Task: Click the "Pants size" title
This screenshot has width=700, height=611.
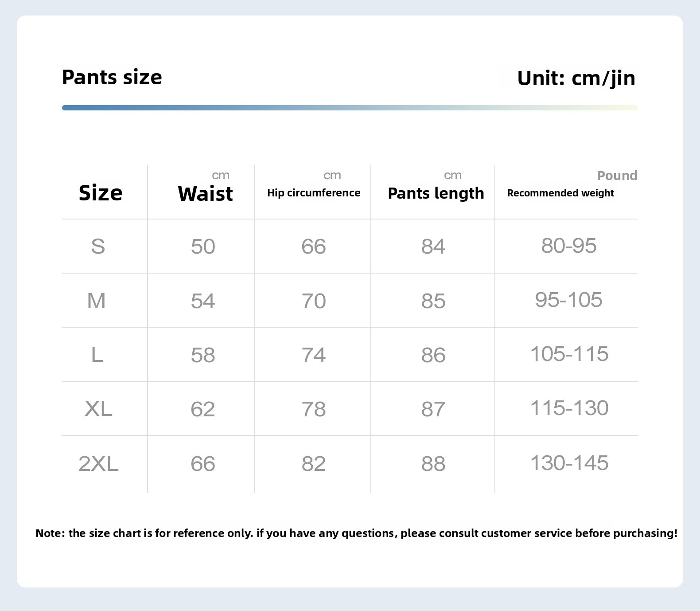Action: [112, 78]
